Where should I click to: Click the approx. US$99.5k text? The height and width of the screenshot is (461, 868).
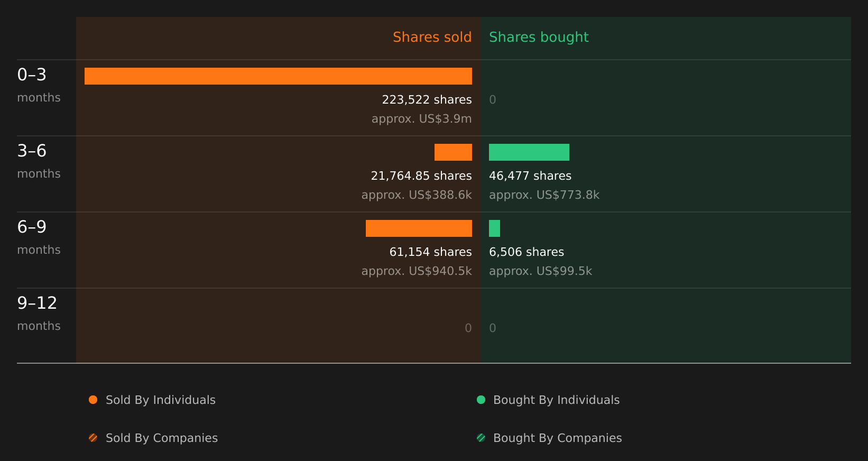[540, 271]
